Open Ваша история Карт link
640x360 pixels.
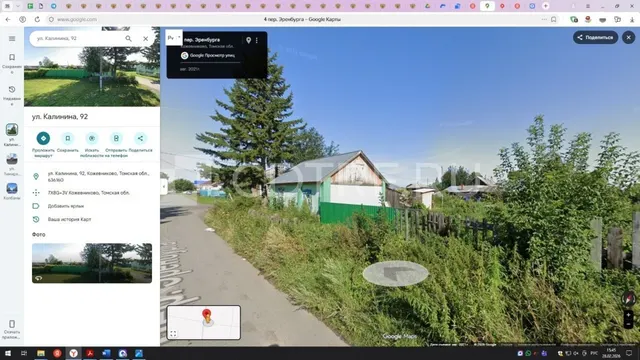pos(69,219)
